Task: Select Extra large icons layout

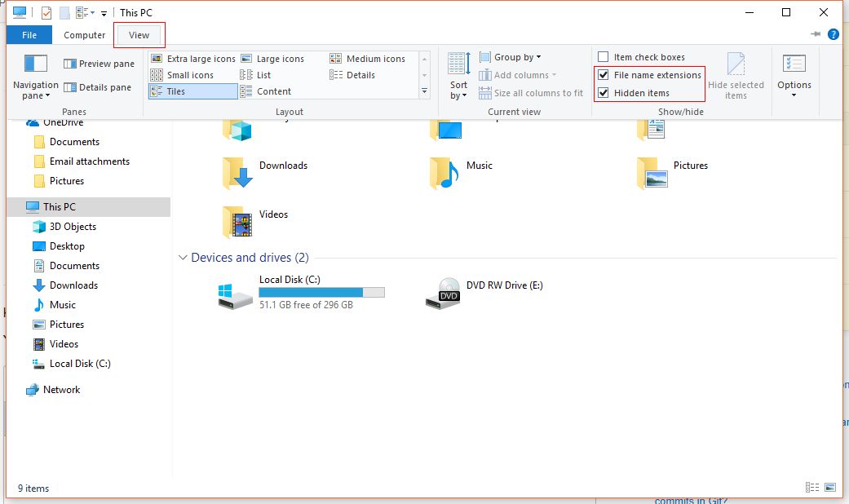Action: 192,59
